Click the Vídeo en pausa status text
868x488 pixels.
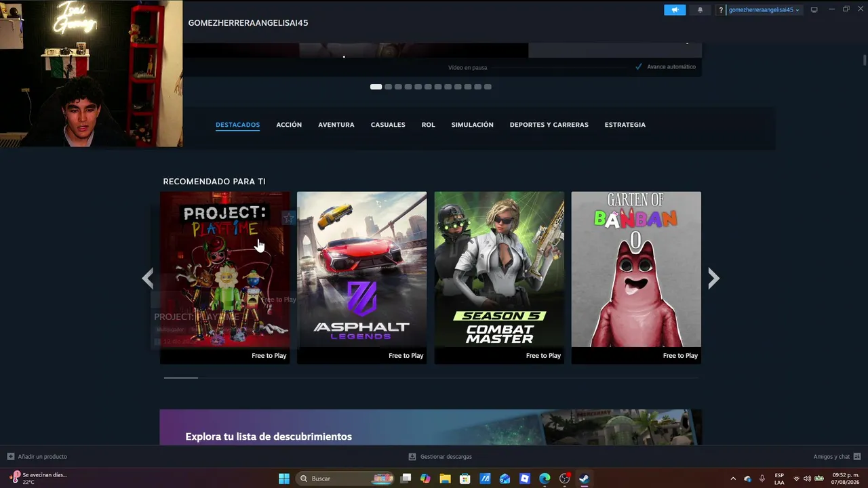[467, 68]
